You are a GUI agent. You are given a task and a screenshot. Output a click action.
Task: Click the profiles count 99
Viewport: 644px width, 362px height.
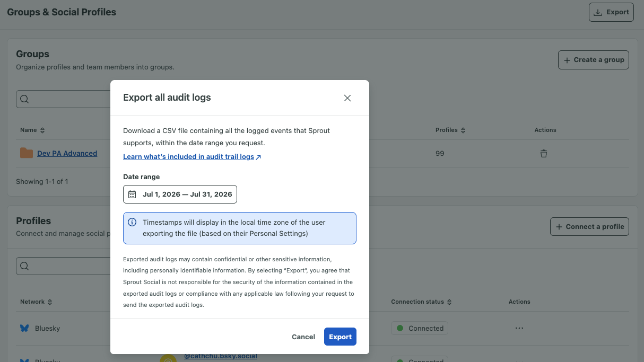440,153
